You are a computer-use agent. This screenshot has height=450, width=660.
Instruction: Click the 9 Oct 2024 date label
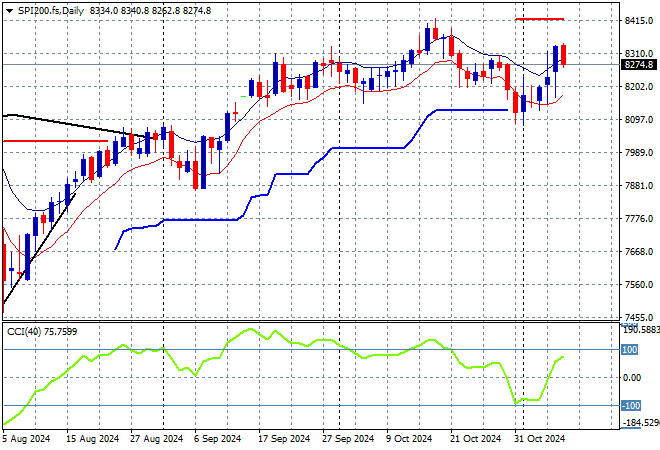click(409, 439)
